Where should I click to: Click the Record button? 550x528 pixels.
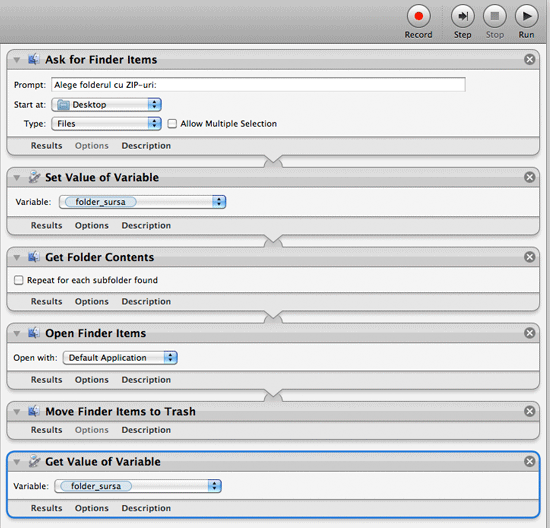click(x=418, y=16)
